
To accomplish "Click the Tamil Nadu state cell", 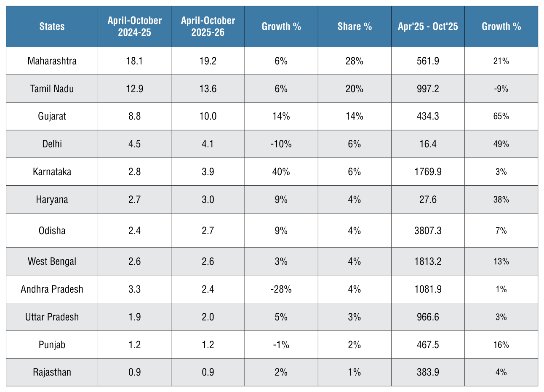I will (52, 89).
